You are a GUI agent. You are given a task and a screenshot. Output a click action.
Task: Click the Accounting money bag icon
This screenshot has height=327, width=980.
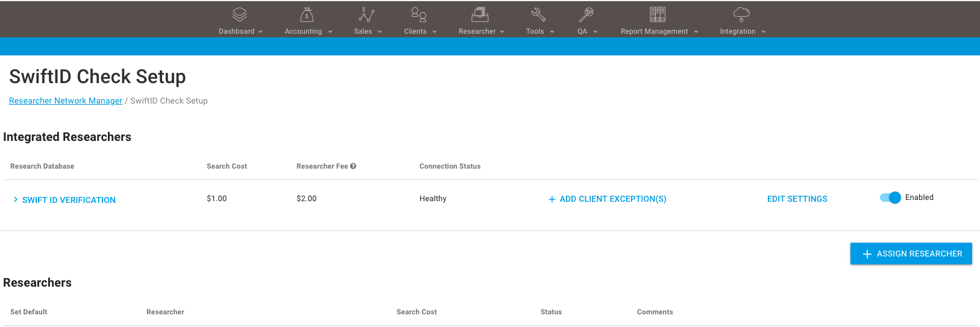[x=307, y=14]
